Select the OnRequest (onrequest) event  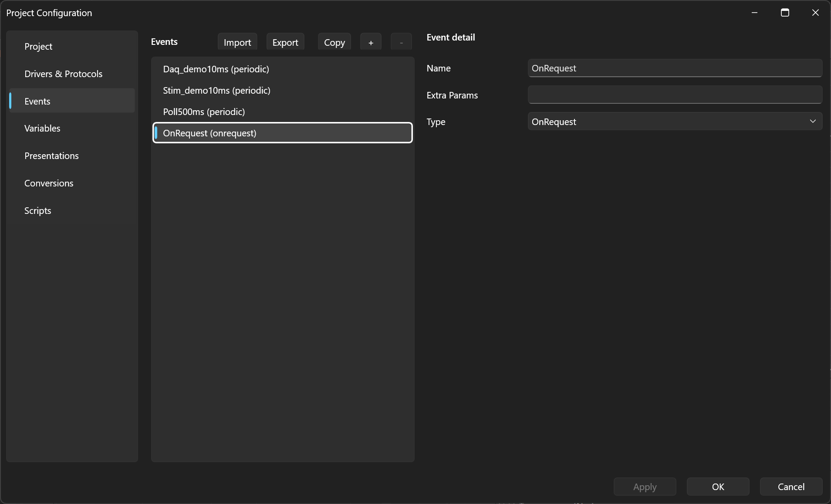(x=283, y=133)
